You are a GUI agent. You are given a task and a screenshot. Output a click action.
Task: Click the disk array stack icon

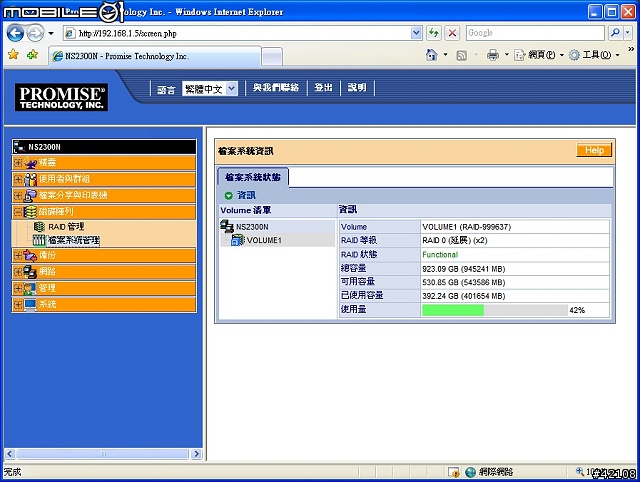30,212
